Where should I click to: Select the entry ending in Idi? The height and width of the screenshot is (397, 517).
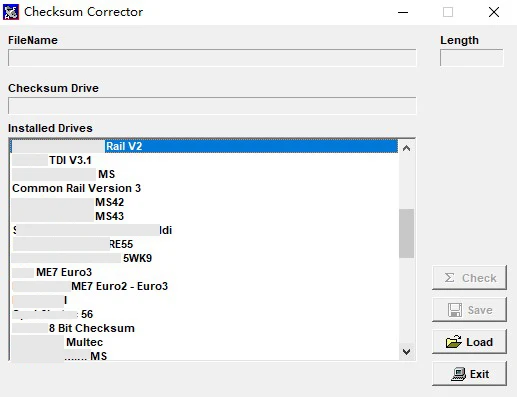204,230
